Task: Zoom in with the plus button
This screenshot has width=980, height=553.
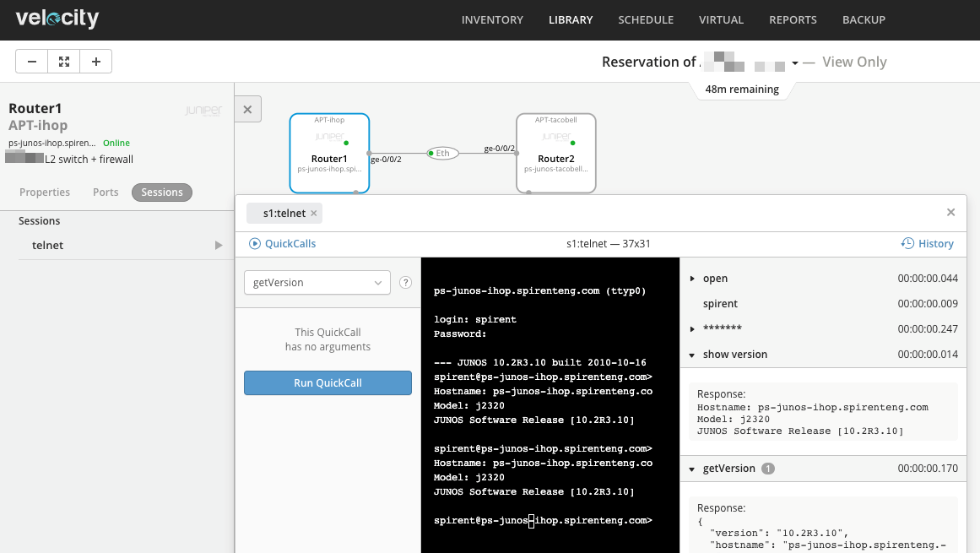Action: 95,62
